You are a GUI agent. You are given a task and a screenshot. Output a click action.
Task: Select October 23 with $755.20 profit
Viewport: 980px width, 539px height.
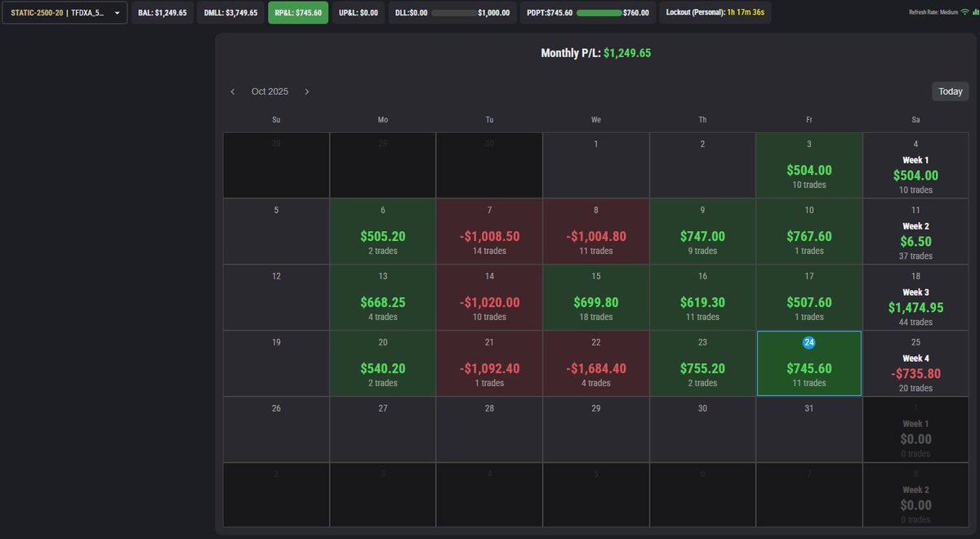pos(702,363)
